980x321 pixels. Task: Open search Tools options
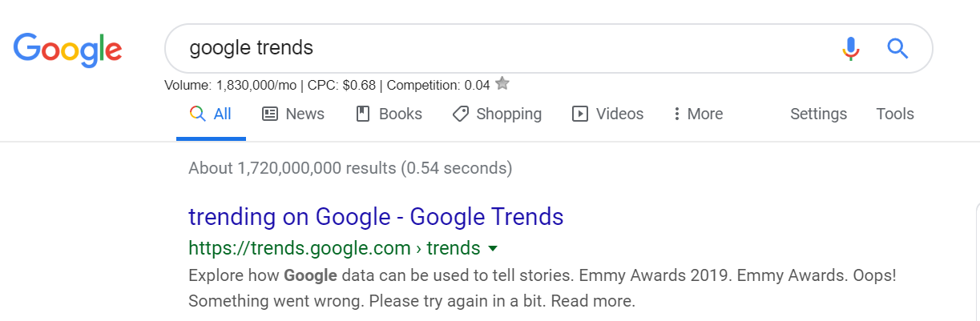tap(895, 114)
